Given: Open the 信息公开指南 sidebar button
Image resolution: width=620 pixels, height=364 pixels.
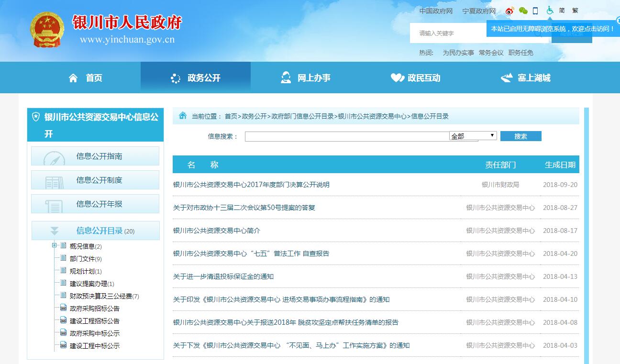Looking at the screenshot, I should point(95,156).
